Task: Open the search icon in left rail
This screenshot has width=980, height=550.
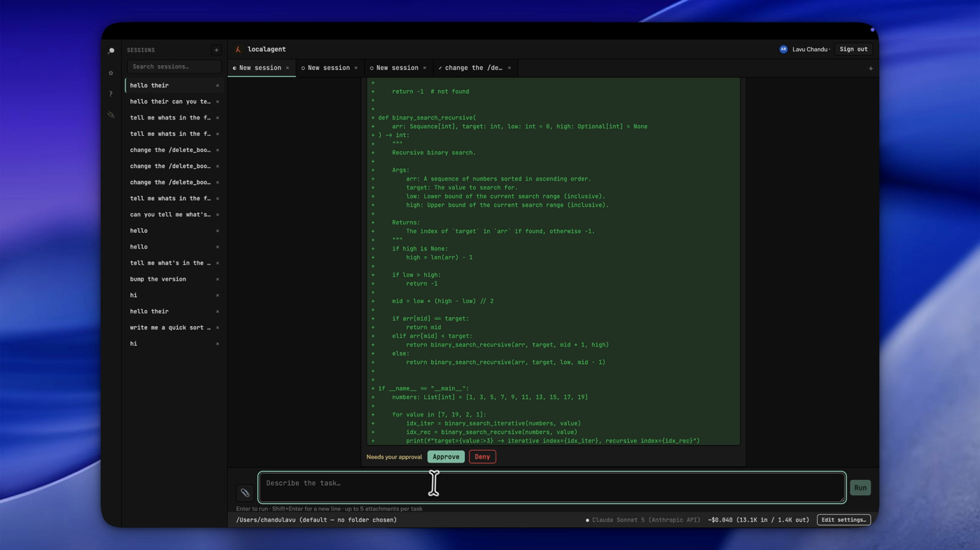Action: 111,51
